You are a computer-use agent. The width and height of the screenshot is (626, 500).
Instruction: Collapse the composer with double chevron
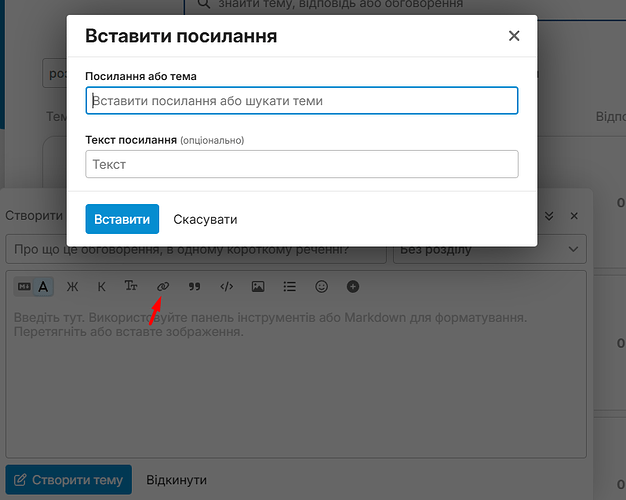coord(549,216)
